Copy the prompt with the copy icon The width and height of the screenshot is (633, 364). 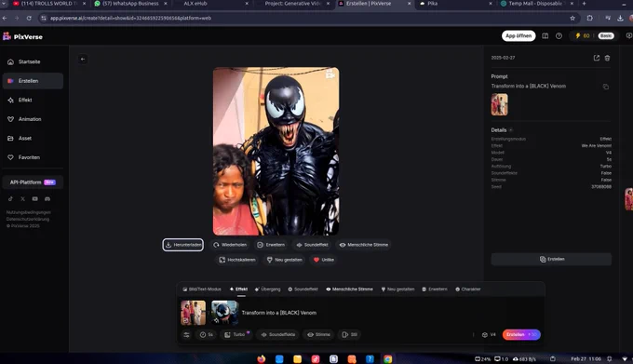pos(606,87)
